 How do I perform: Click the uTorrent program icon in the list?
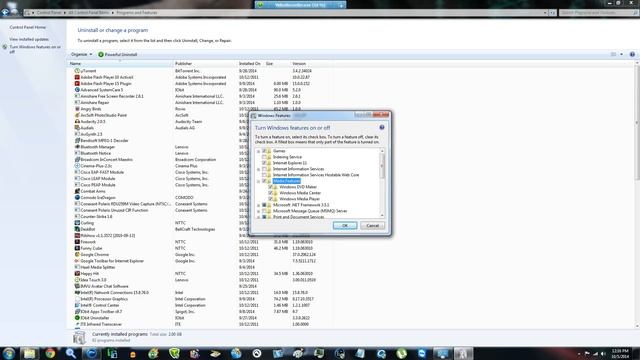pos(77,71)
